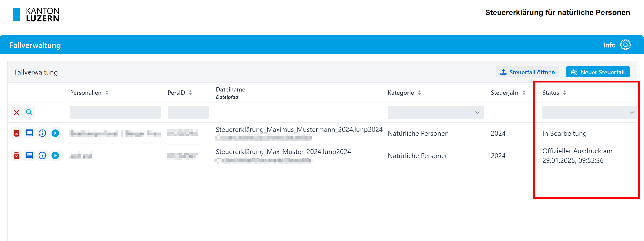Screen dimensions: 644x241
Task: Expand the Kategorie filter dropdown
Action: pyautogui.click(x=435, y=113)
